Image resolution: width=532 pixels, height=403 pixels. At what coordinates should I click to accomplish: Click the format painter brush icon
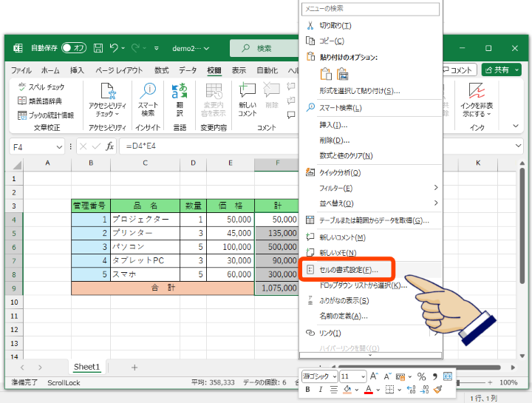tap(437, 390)
